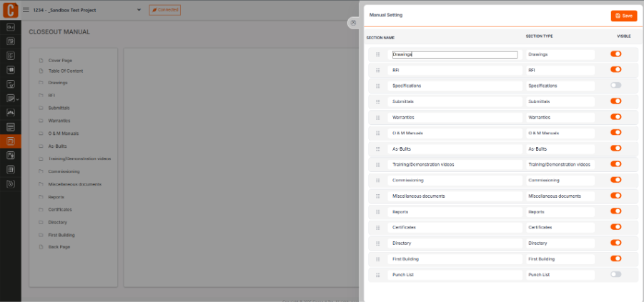Turn on Punch List visible toggle
The height and width of the screenshot is (302, 644).
click(x=615, y=274)
